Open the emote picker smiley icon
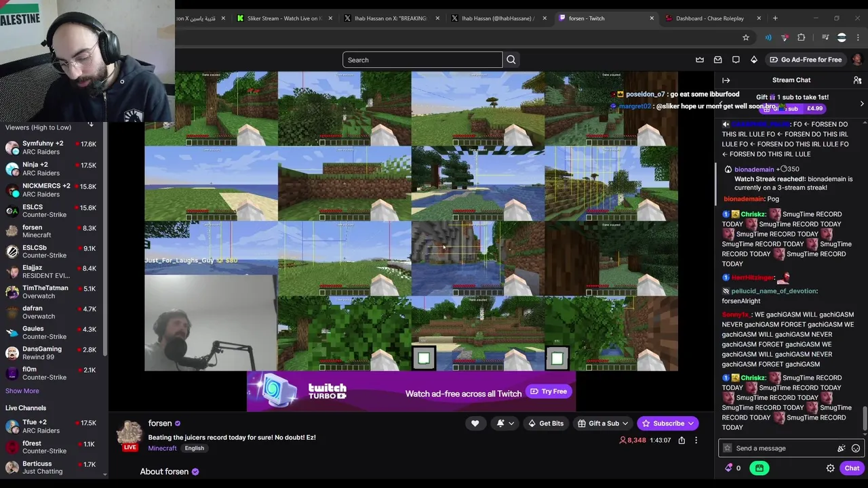868x488 pixels. click(856, 448)
